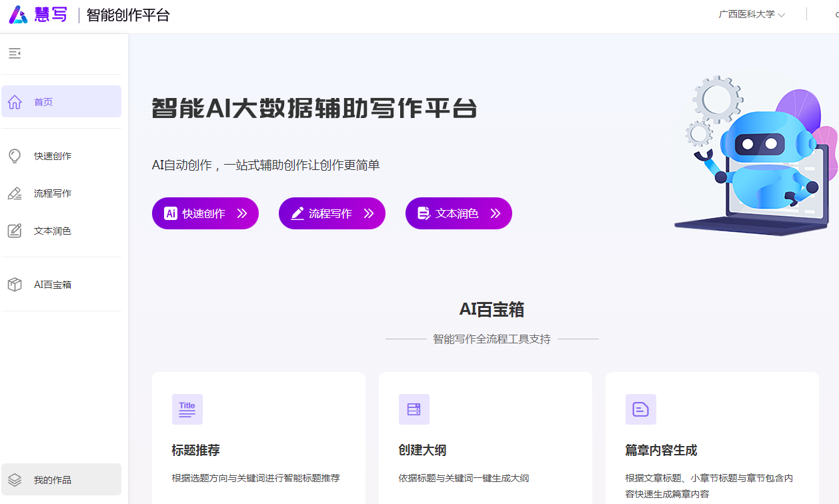Open the 流程写作 purple button
The height and width of the screenshot is (504, 839).
[x=331, y=213]
